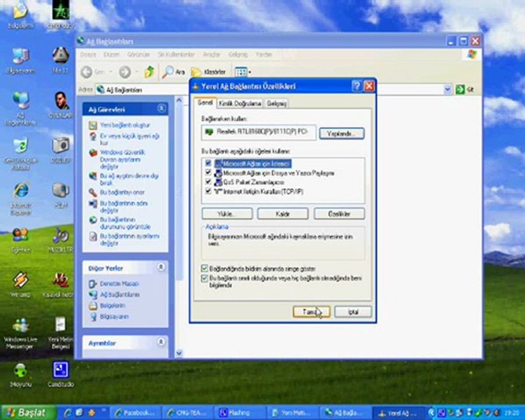Click İptal button
Image resolution: width=525 pixels, height=420 pixels.
[353, 312]
